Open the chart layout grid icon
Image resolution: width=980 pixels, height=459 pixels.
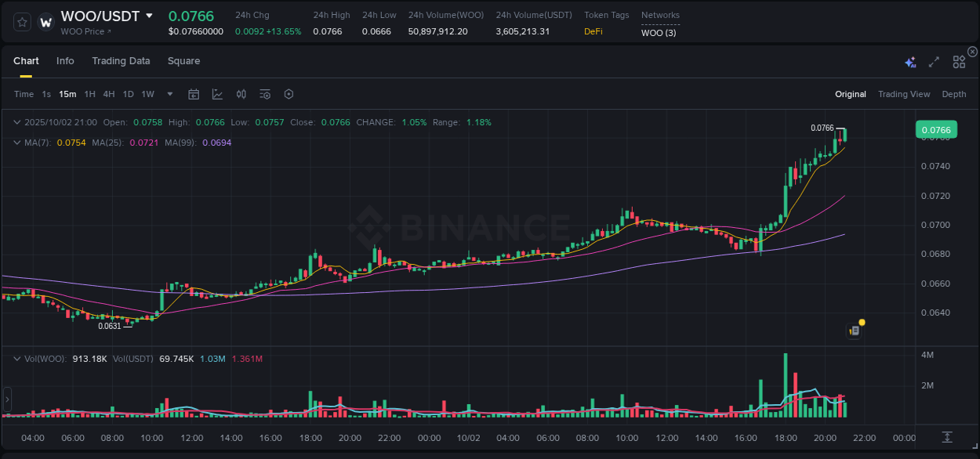(x=959, y=61)
